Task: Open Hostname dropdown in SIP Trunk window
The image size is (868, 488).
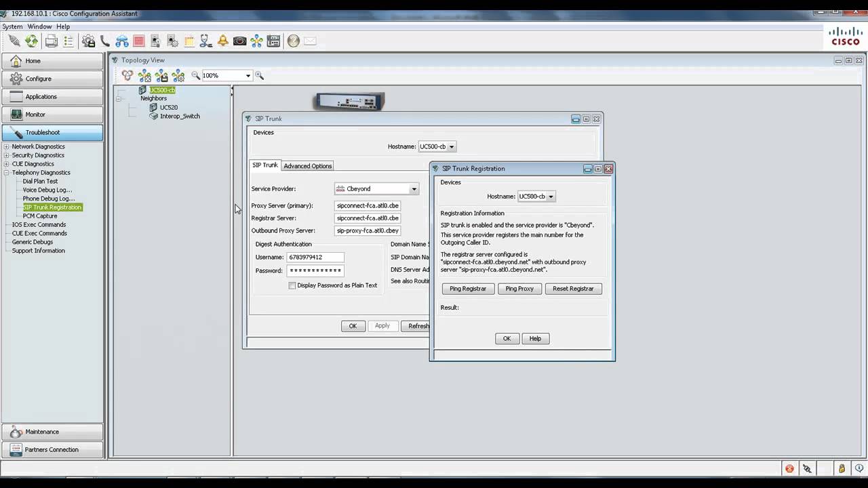Action: tap(452, 146)
